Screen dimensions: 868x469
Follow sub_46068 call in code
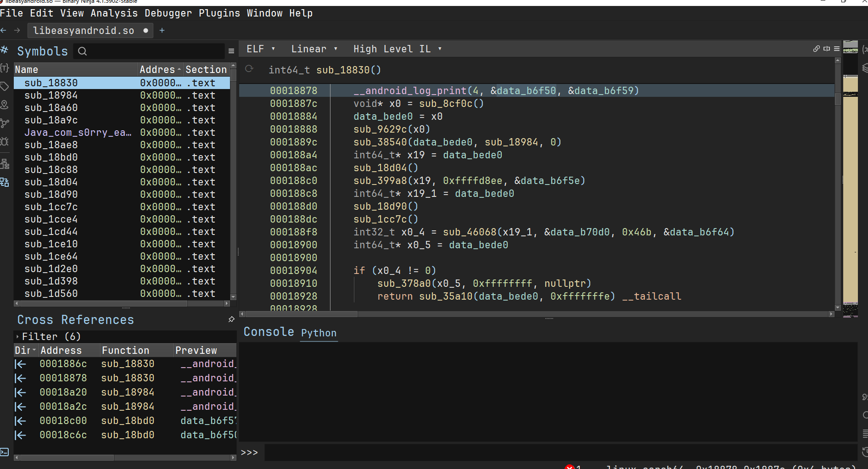click(x=470, y=232)
